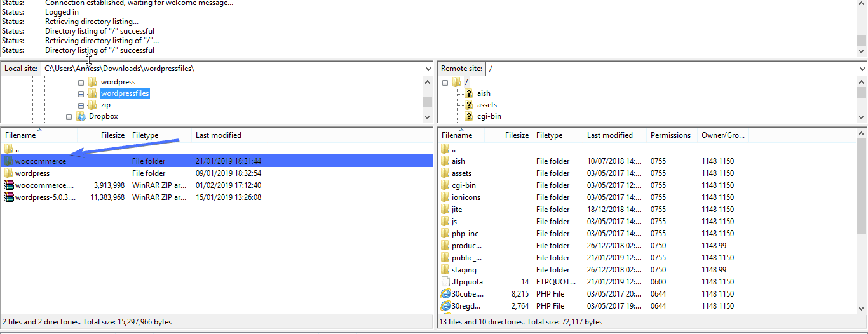Click the woocommerce ZIP archive icon

(8, 185)
